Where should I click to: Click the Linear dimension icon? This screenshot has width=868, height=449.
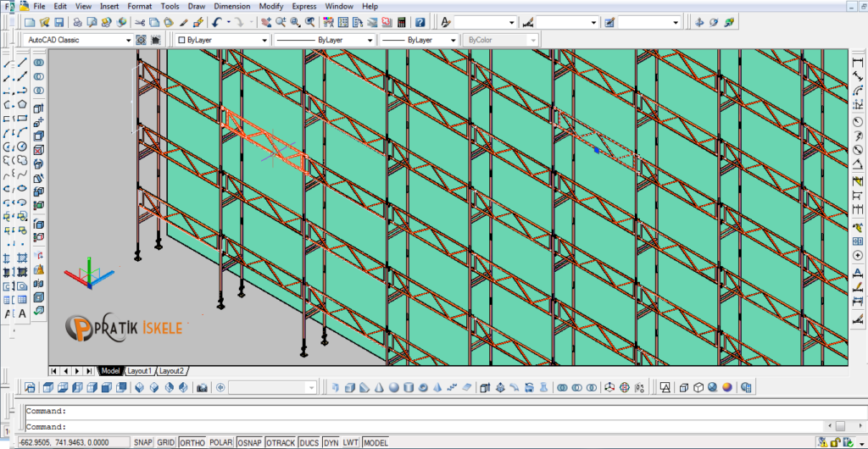[858, 63]
